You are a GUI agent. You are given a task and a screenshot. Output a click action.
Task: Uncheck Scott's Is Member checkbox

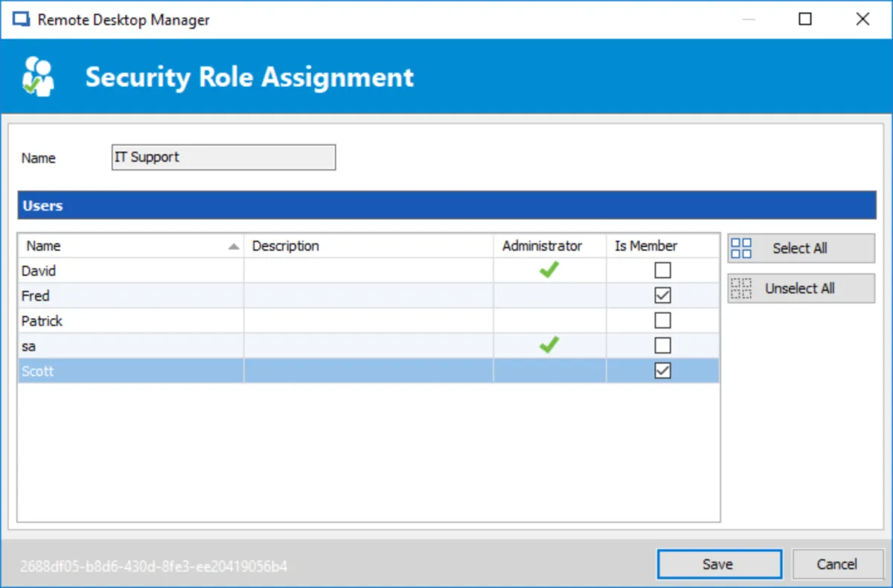[662, 371]
